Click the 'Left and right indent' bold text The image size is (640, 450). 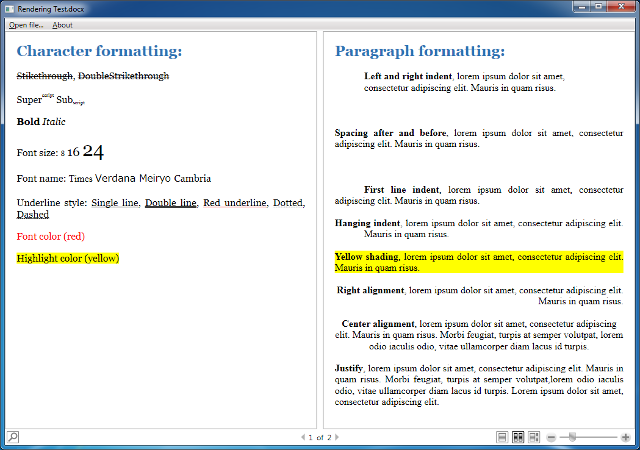[x=408, y=76]
